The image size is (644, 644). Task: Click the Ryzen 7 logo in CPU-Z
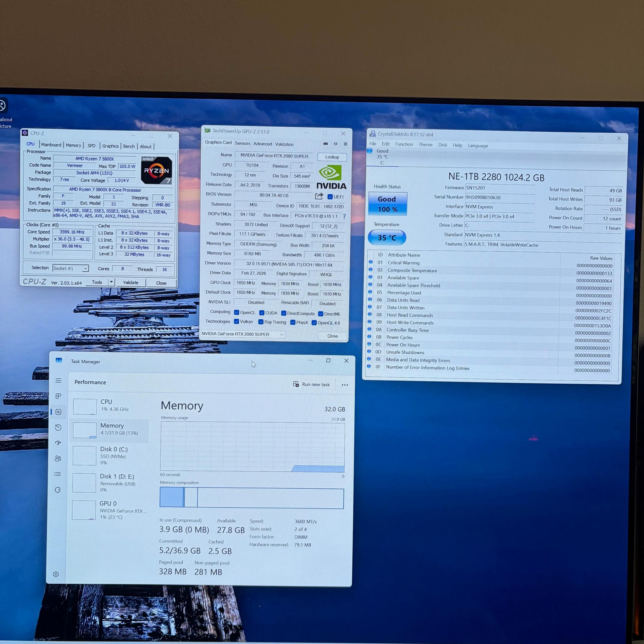[x=156, y=170]
